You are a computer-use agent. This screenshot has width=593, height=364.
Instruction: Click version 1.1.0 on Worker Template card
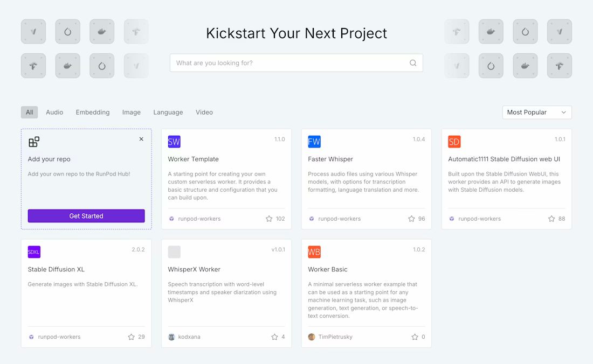[279, 139]
